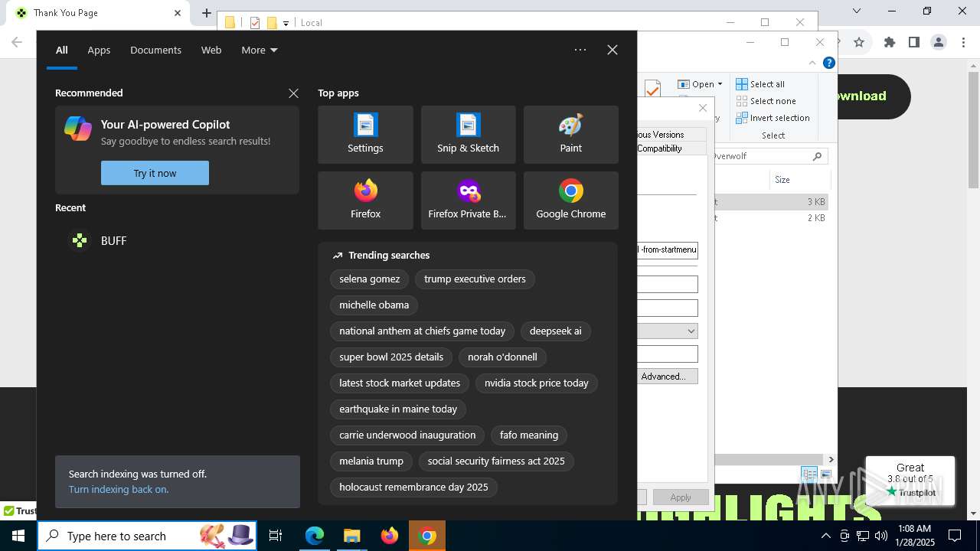980x551 pixels.
Task: Click the Copilot logo icon
Action: coord(78,129)
